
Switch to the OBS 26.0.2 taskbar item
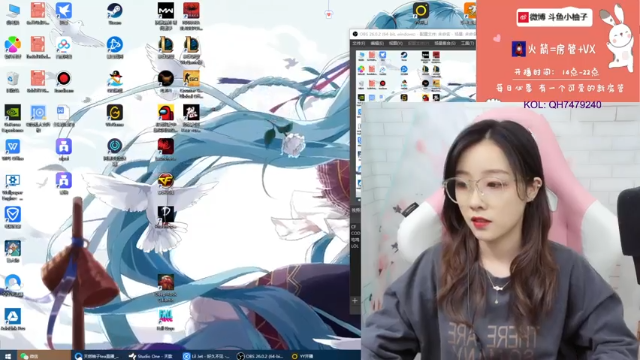tap(261, 356)
